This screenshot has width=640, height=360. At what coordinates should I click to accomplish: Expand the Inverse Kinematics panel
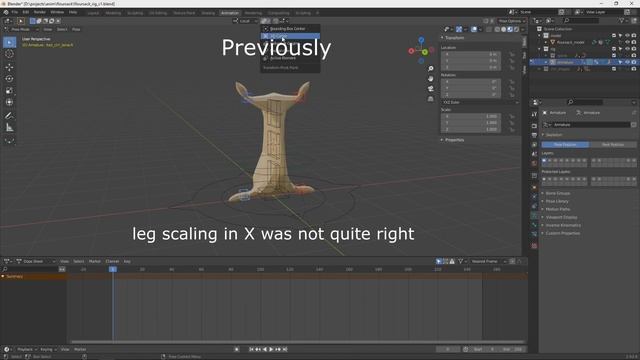[563, 225]
